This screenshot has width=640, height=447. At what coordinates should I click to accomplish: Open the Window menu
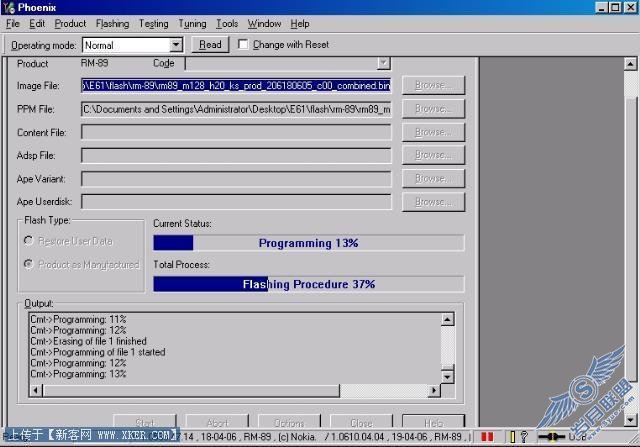(264, 24)
